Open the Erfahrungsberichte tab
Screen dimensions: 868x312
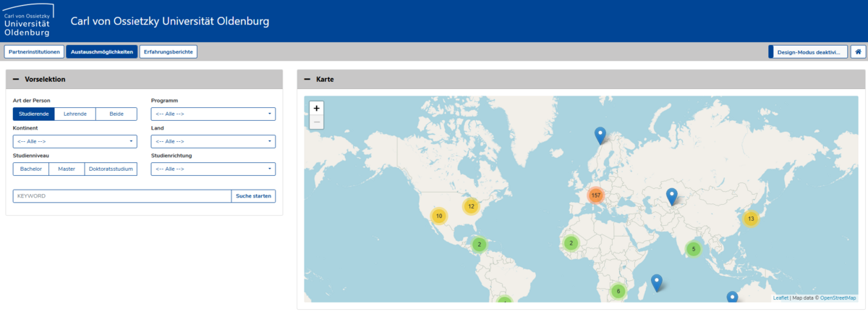coord(168,52)
